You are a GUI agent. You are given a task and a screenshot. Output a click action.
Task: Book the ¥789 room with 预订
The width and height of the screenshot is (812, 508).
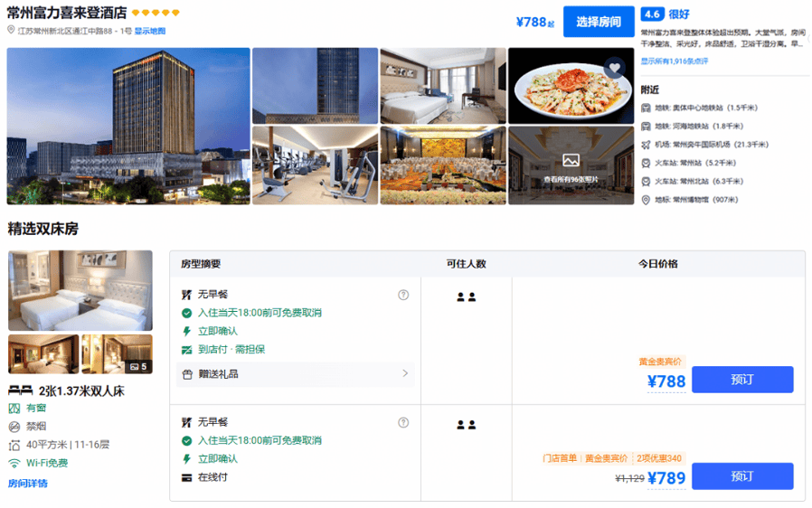(742, 475)
